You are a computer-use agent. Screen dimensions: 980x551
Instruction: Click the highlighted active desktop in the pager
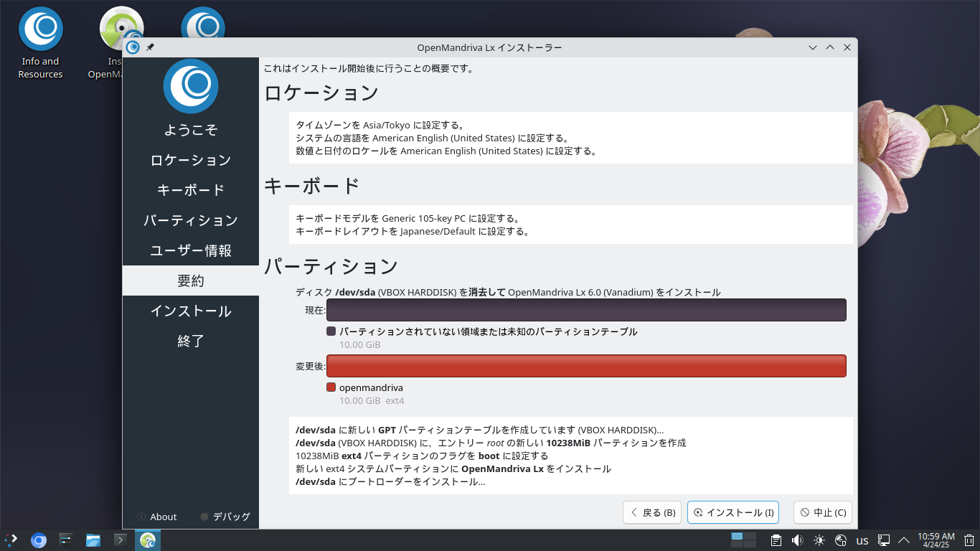click(x=737, y=536)
